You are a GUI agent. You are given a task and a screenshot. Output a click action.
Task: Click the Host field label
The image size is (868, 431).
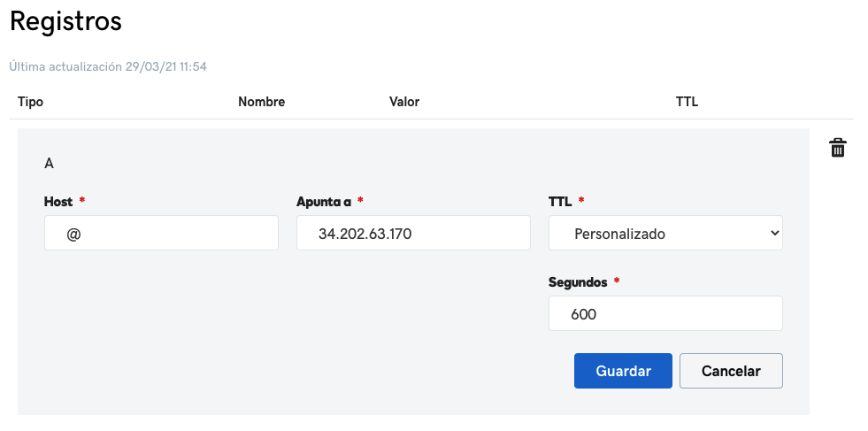pos(58,202)
